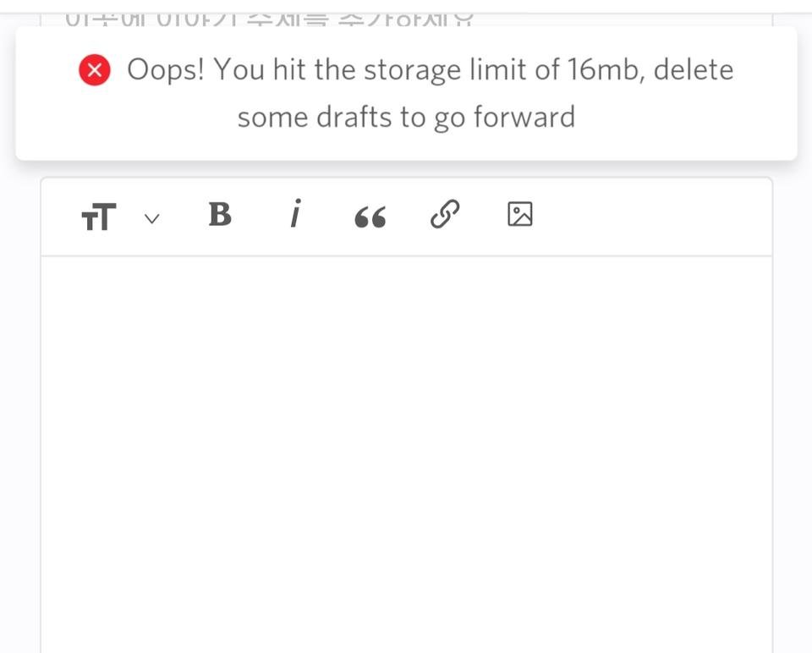The height and width of the screenshot is (653, 812).
Task: Click the Korean placeholder topic field above the toast
Action: 269,17
